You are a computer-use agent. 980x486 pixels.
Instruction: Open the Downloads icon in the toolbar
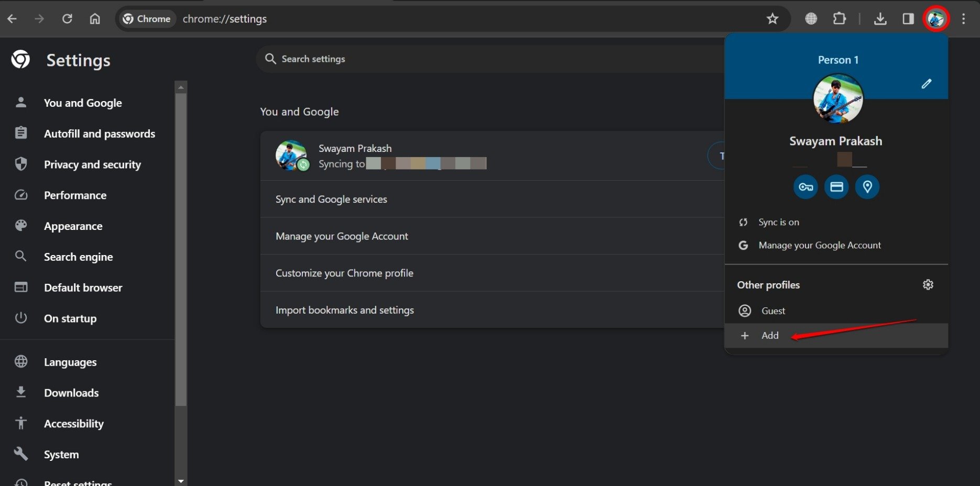click(880, 18)
